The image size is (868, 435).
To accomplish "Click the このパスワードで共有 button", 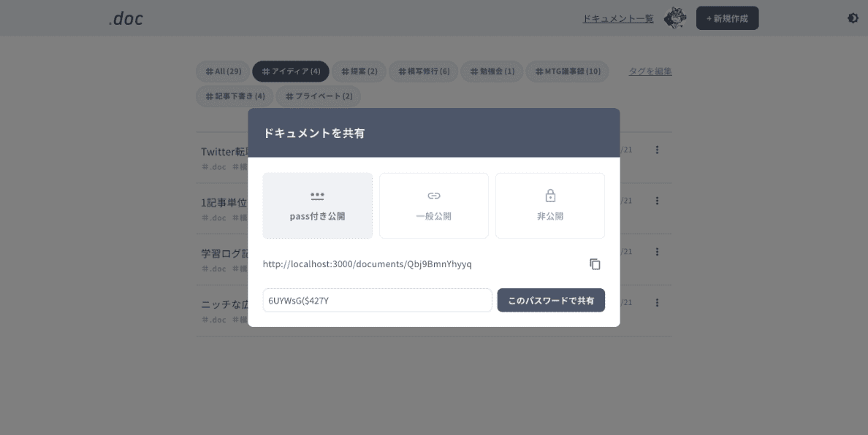I will tap(551, 300).
